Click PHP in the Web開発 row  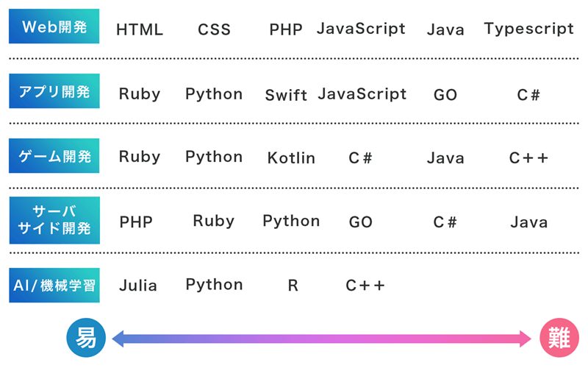286,30
